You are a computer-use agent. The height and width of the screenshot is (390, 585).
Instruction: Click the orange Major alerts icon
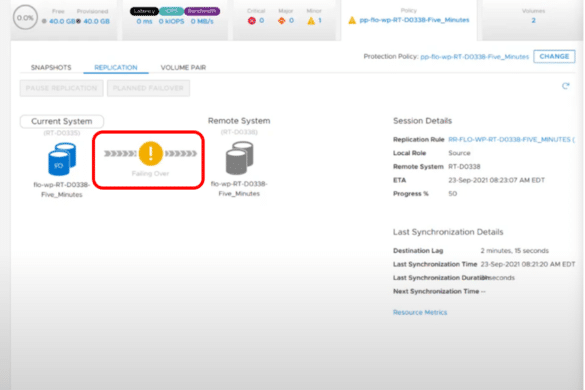pos(281,21)
